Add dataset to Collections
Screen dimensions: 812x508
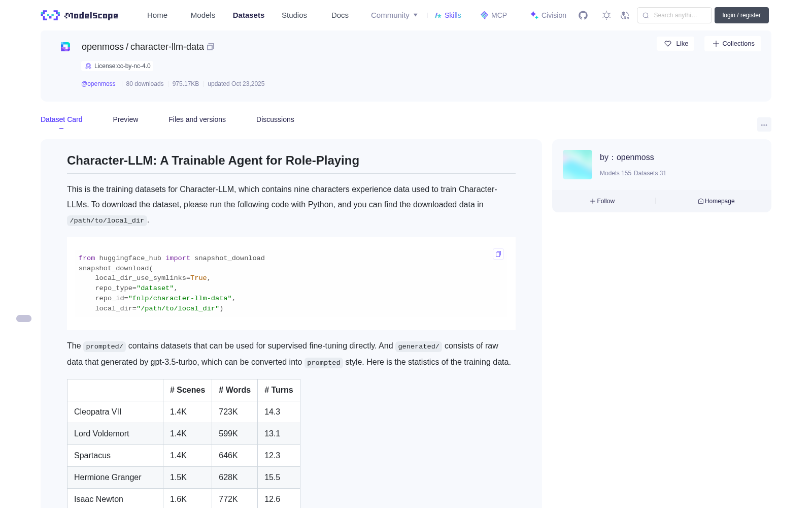[733, 44]
